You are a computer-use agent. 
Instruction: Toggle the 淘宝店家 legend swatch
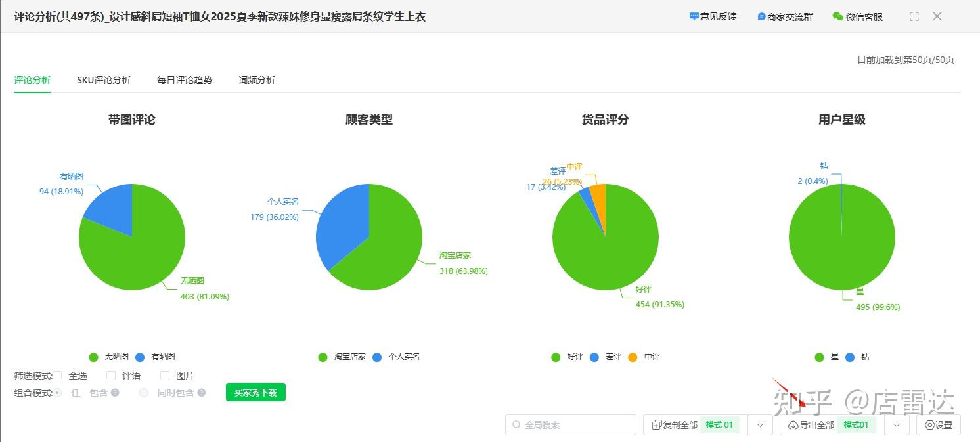323,357
